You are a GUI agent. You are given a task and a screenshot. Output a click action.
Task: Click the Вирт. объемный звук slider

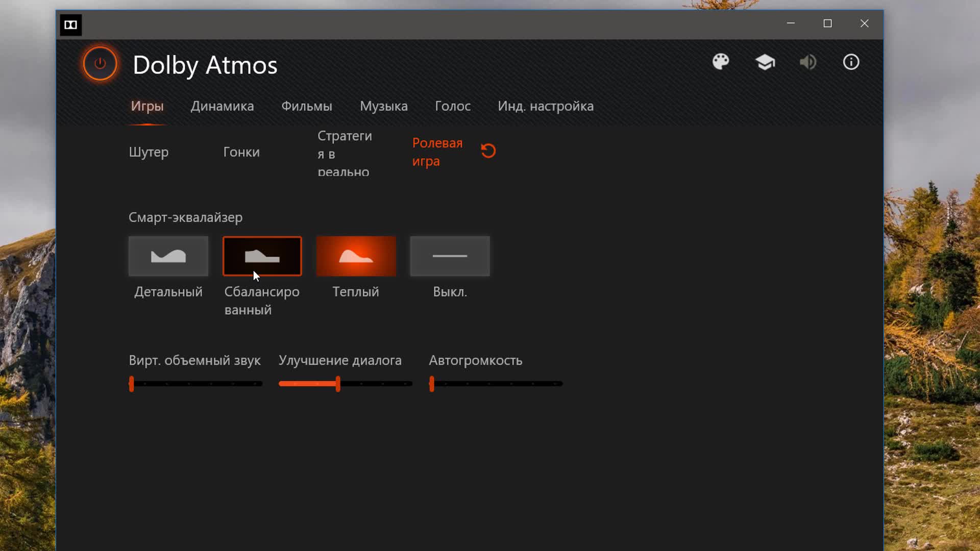196,384
